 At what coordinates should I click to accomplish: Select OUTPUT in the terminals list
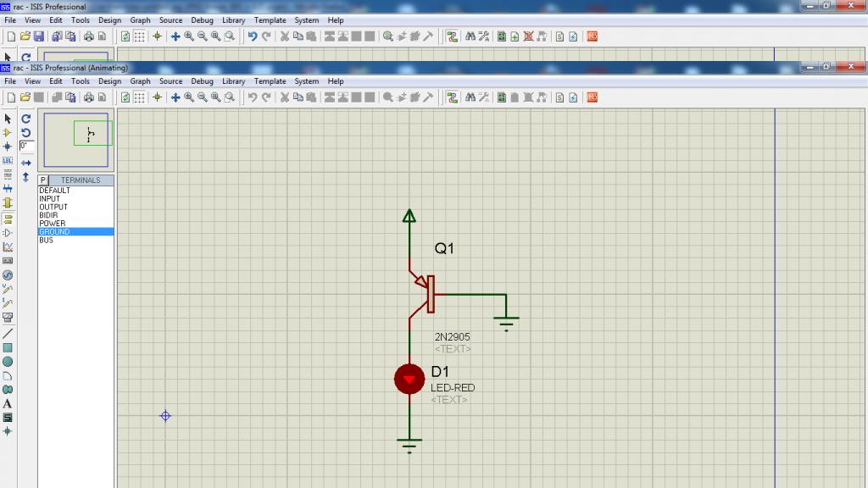click(75, 207)
